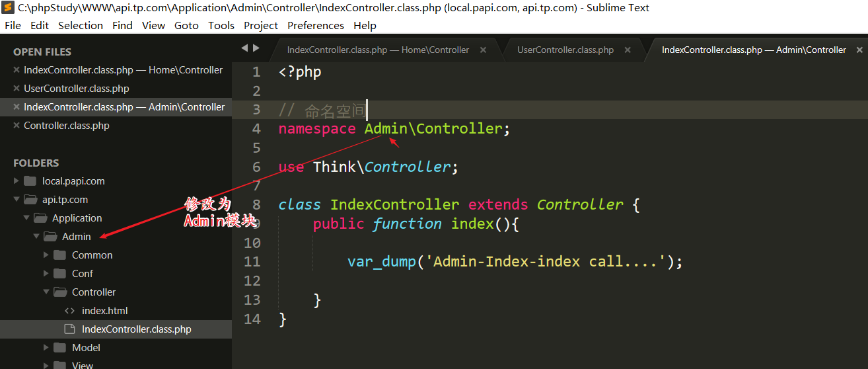Screen dimensions: 868x369
Task: Click the Application folder icon
Action: coord(40,218)
